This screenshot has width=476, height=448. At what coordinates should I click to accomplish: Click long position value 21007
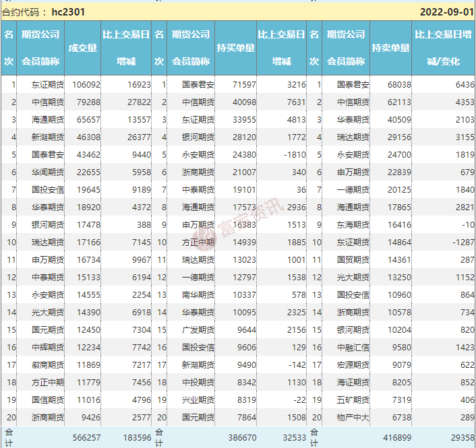[244, 172]
